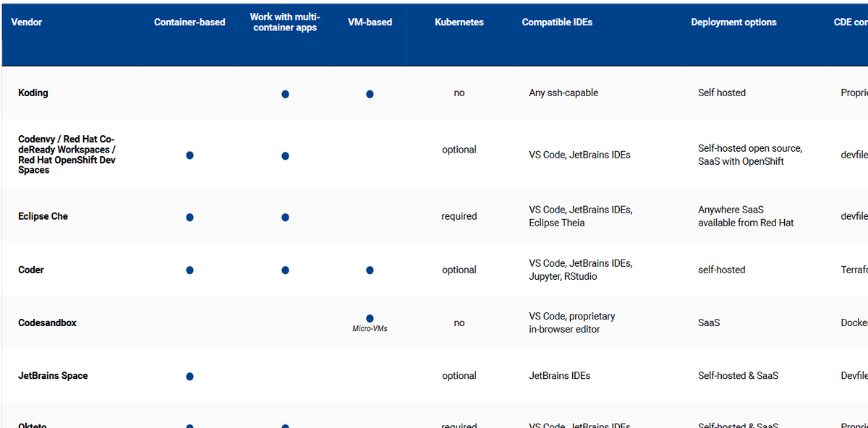Click Codenvy's Container-based dot
Screen dimensions: 868x428
(190, 155)
